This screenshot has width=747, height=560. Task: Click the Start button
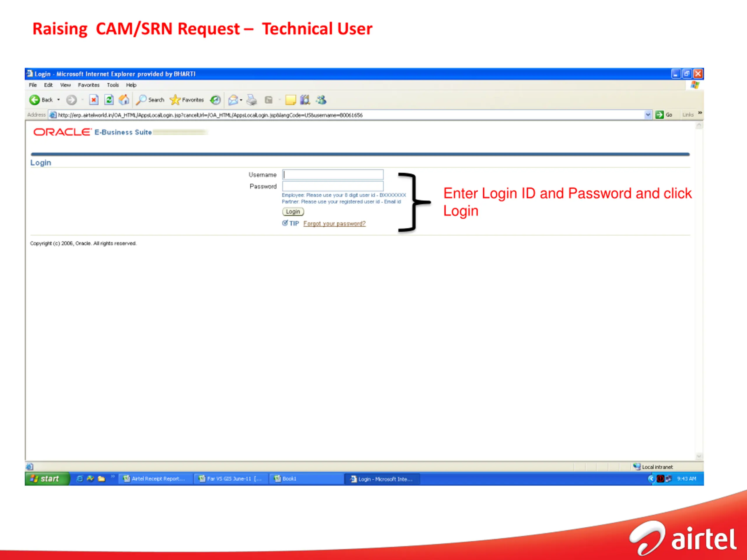pos(47,479)
